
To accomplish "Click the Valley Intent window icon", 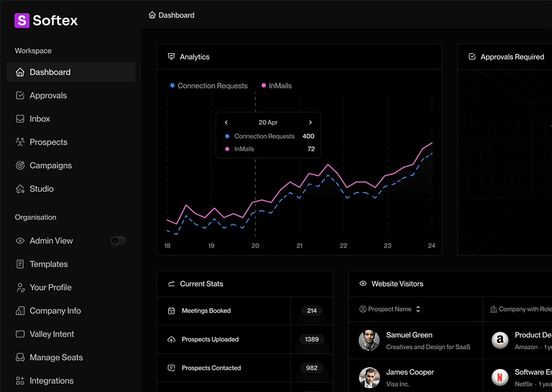I will [20, 334].
